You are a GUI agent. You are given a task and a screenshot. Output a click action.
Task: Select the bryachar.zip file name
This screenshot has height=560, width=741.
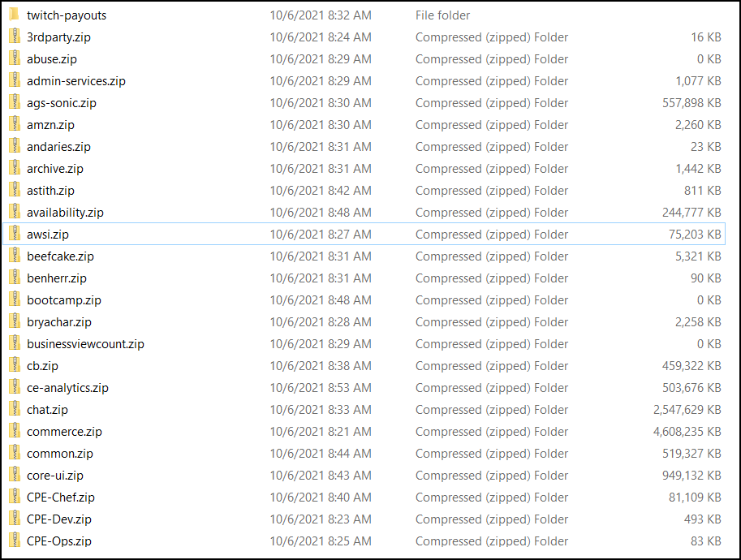(59, 322)
